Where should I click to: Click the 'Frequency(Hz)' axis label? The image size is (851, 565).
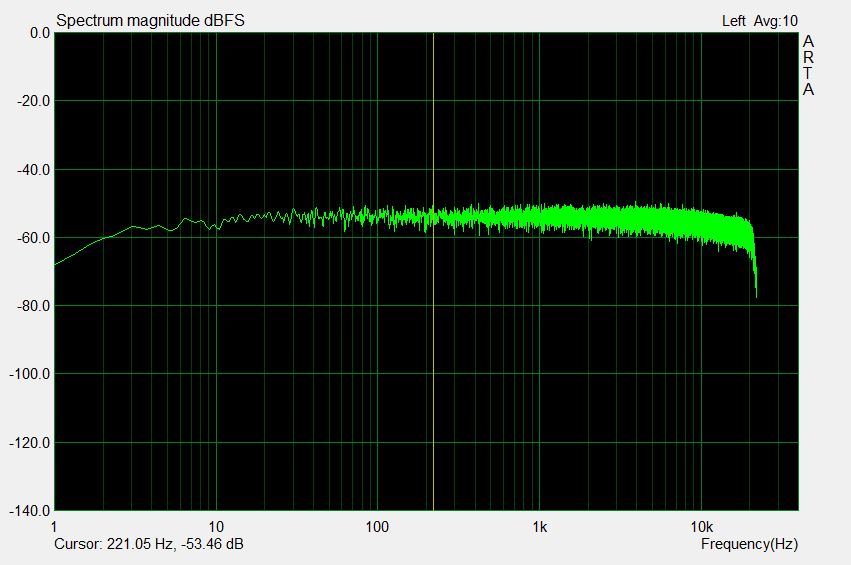tap(749, 544)
